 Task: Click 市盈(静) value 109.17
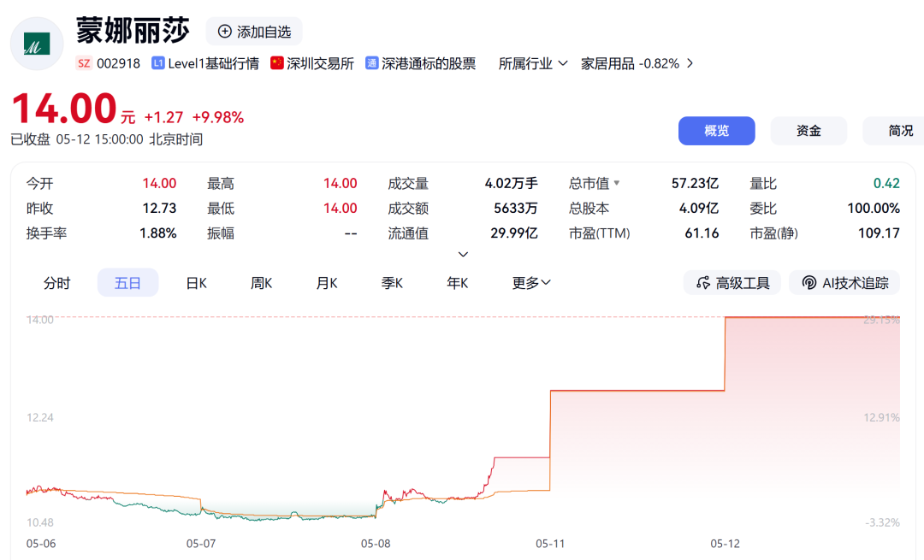tap(879, 233)
